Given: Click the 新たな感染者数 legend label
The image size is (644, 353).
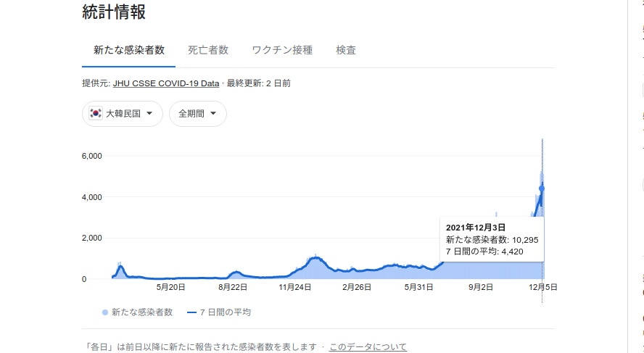Looking at the screenshot, I should pyautogui.click(x=142, y=312).
